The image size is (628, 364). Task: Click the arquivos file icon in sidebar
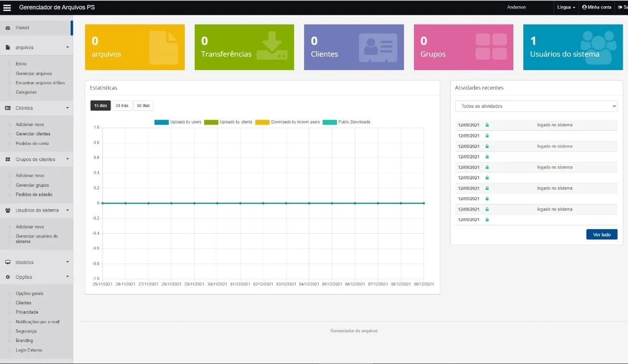pos(8,47)
